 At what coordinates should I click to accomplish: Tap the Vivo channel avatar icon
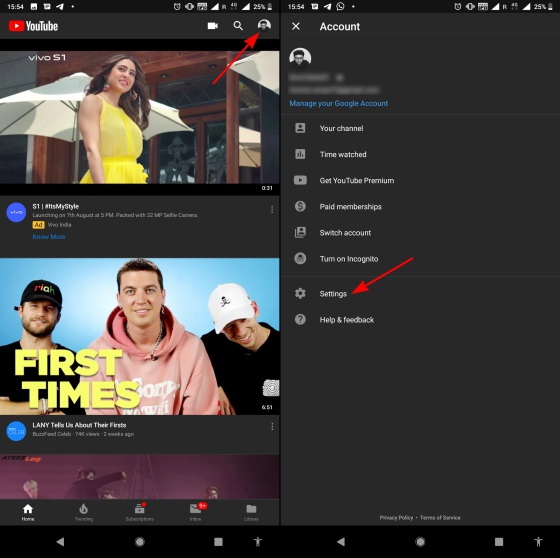(x=16, y=212)
